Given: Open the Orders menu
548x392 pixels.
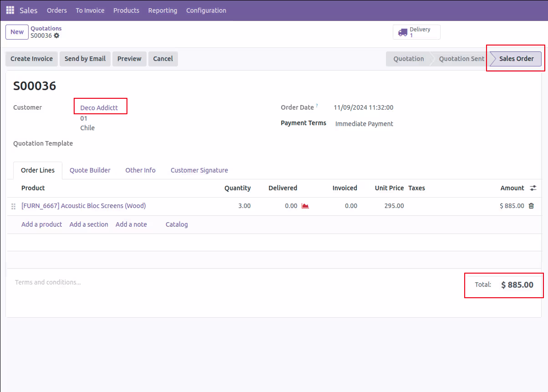Looking at the screenshot, I should (57, 10).
